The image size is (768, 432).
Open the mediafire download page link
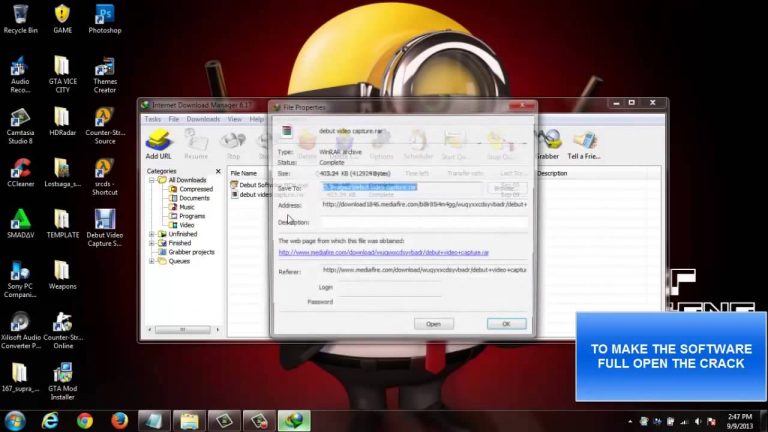(384, 253)
